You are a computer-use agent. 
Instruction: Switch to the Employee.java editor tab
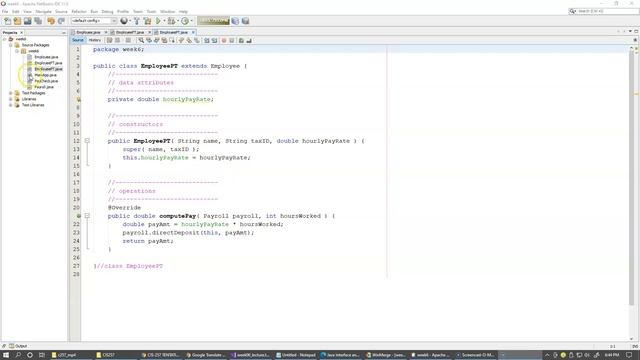click(x=88, y=32)
